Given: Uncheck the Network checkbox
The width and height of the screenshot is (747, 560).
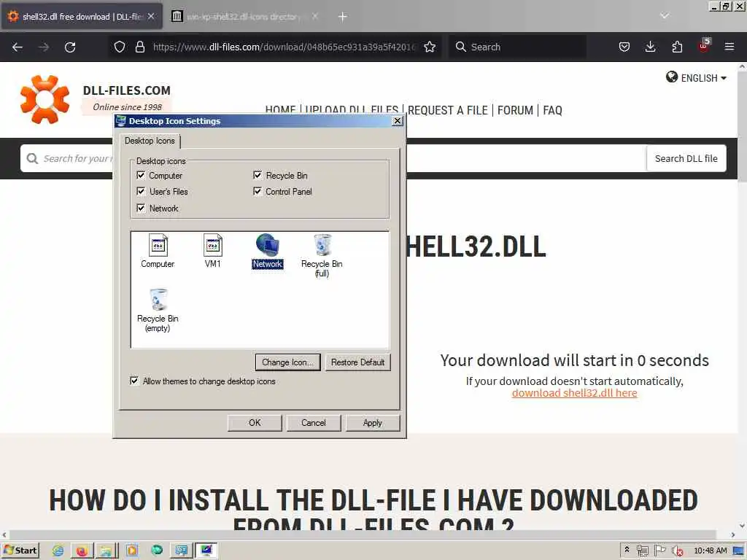Looking at the screenshot, I should [x=141, y=208].
